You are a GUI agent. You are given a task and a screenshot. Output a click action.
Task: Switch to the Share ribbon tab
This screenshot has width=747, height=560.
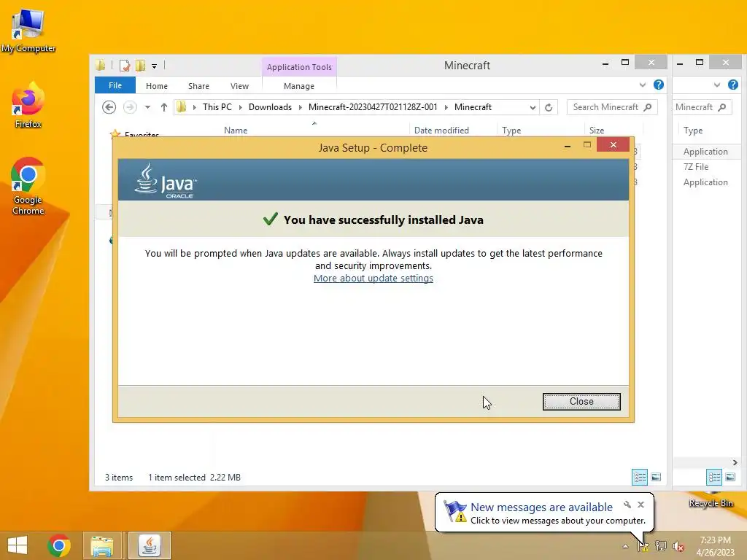[198, 86]
